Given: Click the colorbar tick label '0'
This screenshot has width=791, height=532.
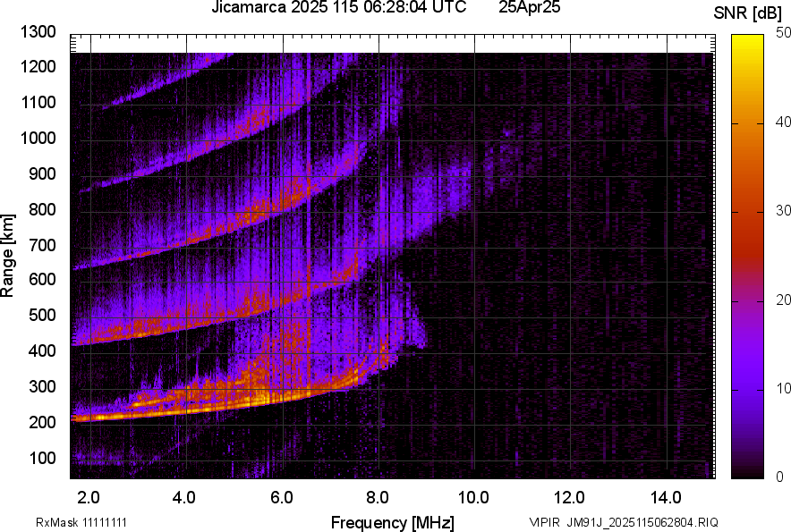Looking at the screenshot, I should 780,477.
